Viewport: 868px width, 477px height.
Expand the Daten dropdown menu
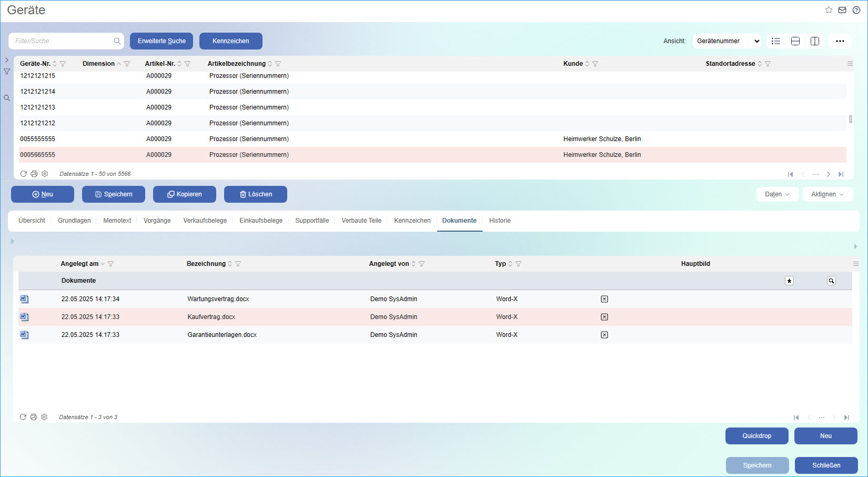coord(777,194)
